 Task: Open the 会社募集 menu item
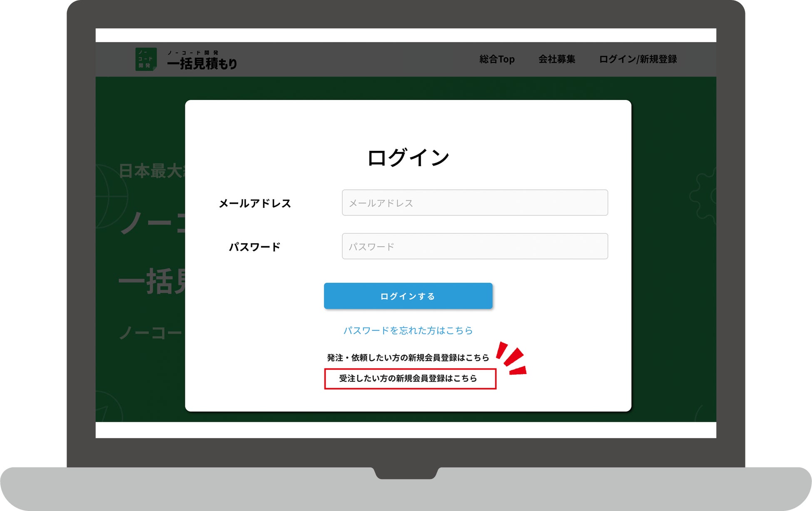[557, 59]
